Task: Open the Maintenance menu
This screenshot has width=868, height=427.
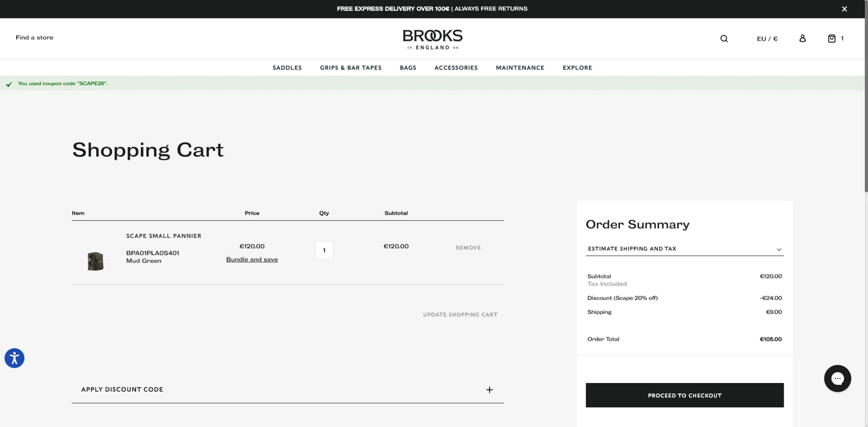Action: (x=520, y=68)
